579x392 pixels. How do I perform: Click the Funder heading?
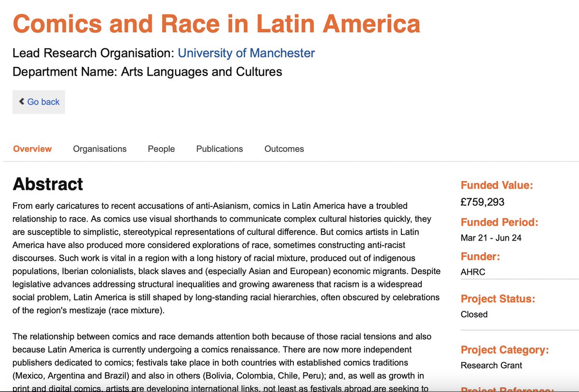click(x=480, y=257)
